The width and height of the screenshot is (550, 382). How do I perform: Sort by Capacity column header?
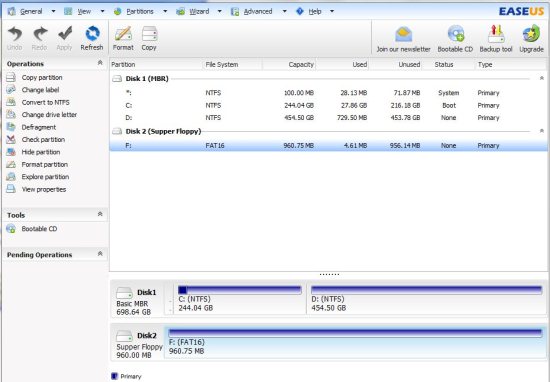coord(289,65)
